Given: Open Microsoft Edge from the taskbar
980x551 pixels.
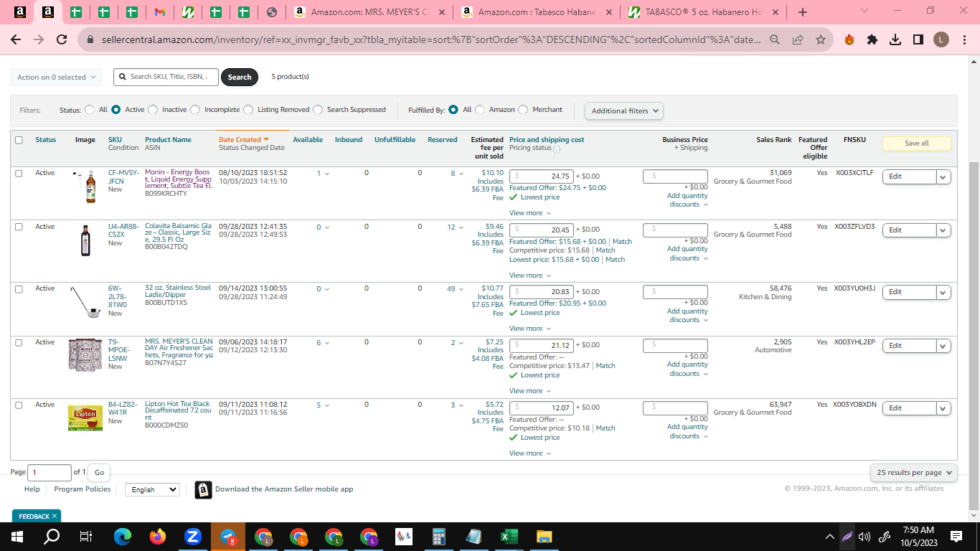Looking at the screenshot, I should (x=123, y=536).
